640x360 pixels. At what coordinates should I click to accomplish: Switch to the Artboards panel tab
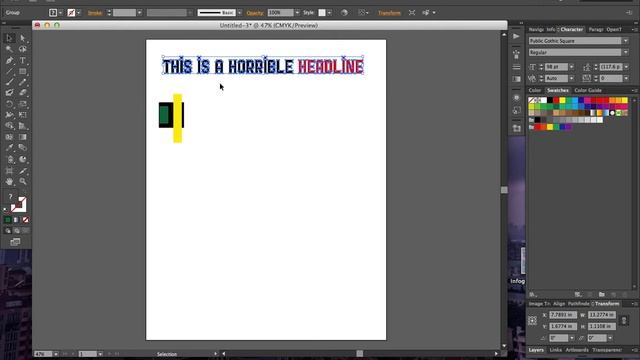point(577,350)
